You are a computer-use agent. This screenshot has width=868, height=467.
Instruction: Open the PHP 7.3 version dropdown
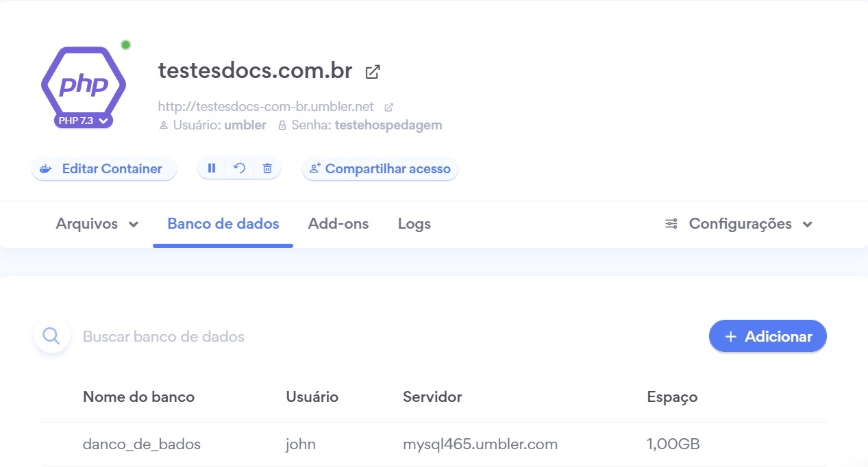(x=84, y=121)
